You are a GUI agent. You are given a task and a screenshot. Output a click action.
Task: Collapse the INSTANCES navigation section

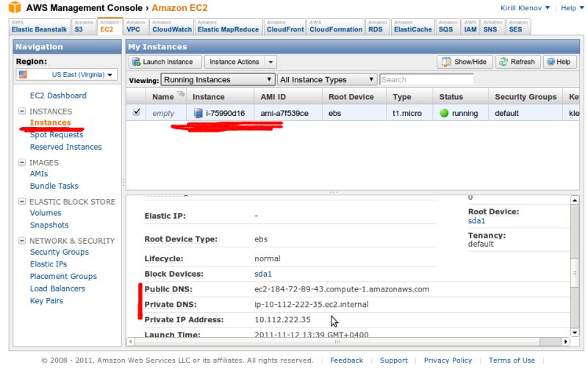click(x=22, y=112)
